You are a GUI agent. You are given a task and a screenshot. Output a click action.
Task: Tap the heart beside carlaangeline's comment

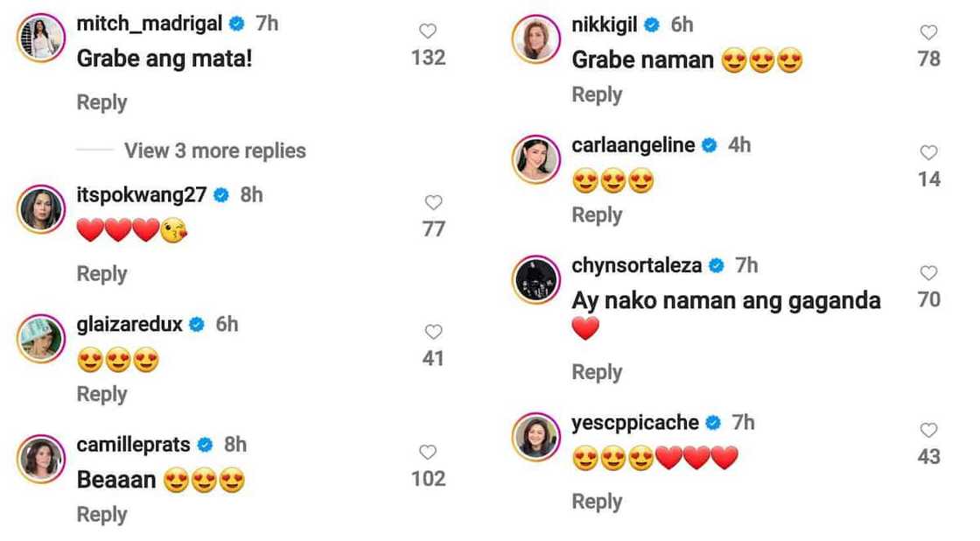pyautogui.click(x=928, y=153)
